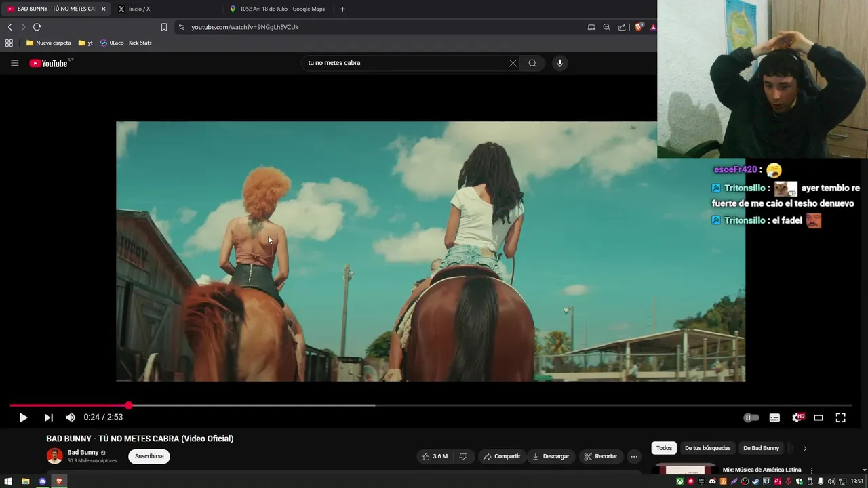Click the Descargar download button
Screen dimensions: 868x488
click(x=551, y=456)
